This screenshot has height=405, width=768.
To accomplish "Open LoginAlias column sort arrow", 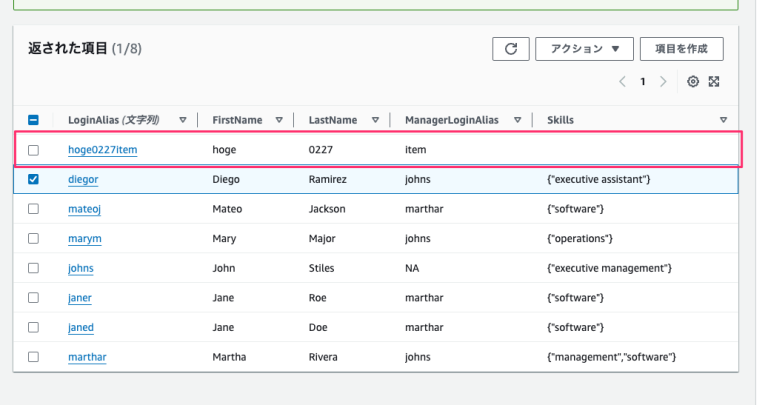I will click(x=183, y=120).
